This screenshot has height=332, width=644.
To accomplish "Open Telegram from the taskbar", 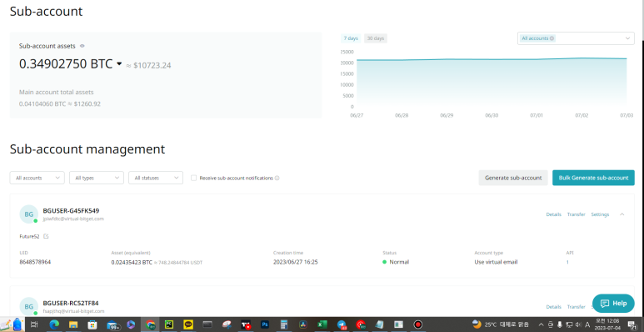I will [342, 324].
